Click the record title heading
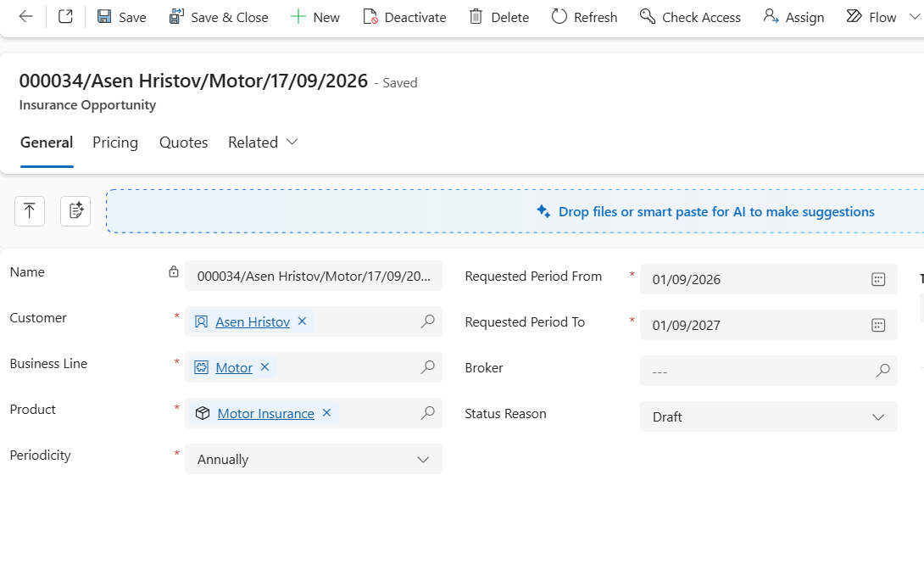The height and width of the screenshot is (570, 924). click(x=193, y=81)
